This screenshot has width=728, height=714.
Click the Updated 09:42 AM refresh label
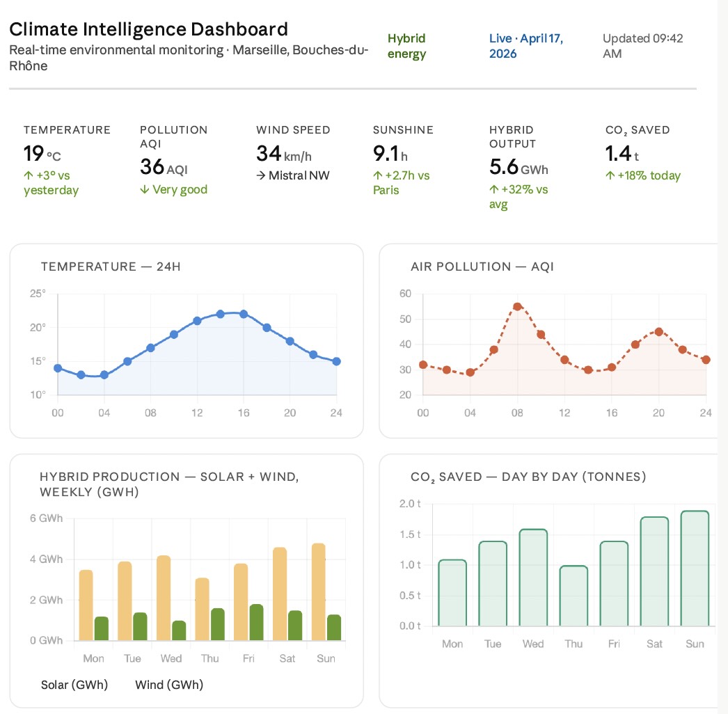(x=642, y=46)
